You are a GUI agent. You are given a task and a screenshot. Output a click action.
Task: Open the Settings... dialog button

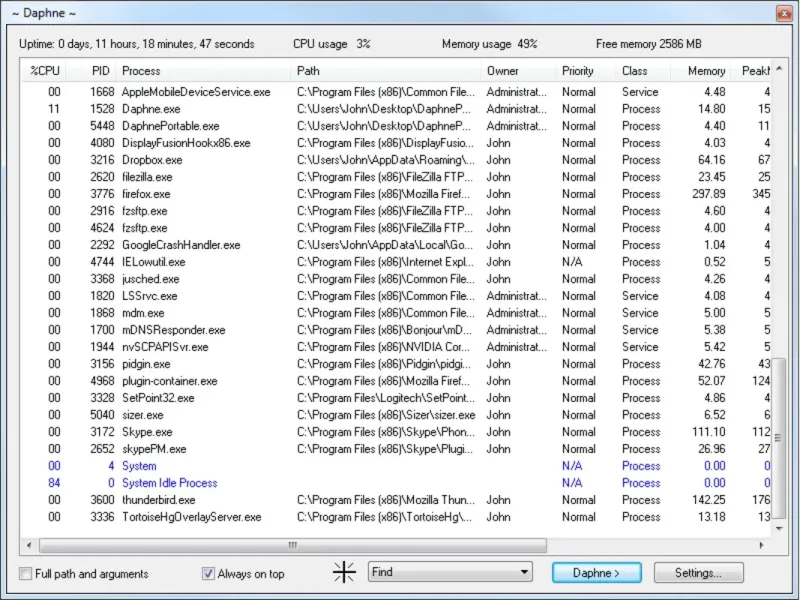coord(698,572)
